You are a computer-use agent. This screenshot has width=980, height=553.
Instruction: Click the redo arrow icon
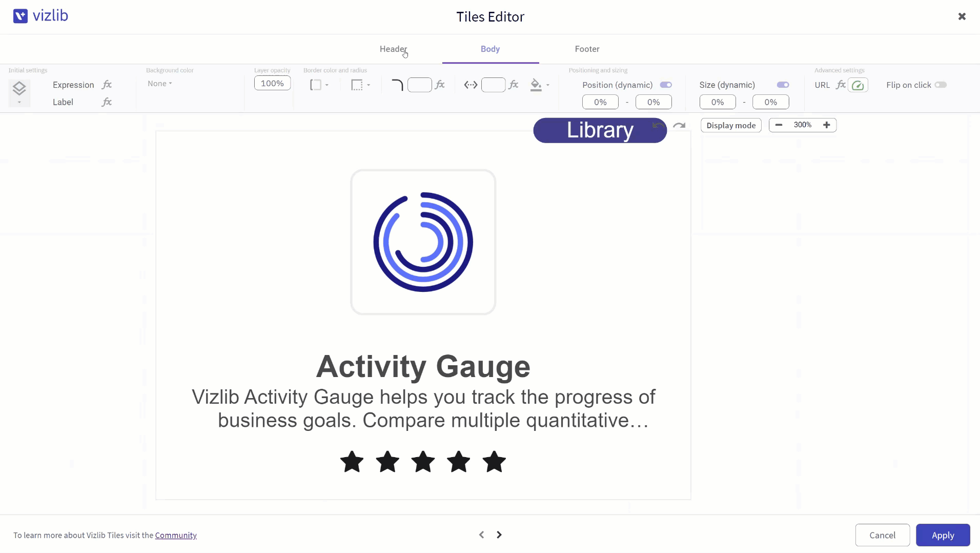click(679, 126)
